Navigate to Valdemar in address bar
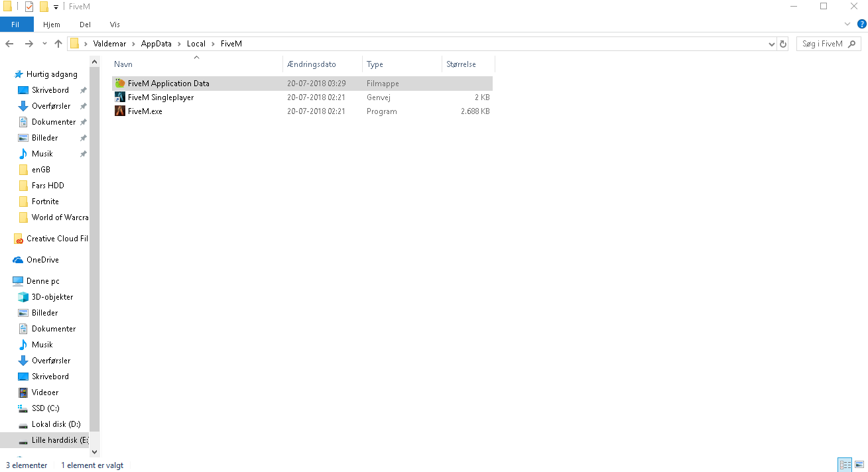868x472 pixels. point(109,44)
